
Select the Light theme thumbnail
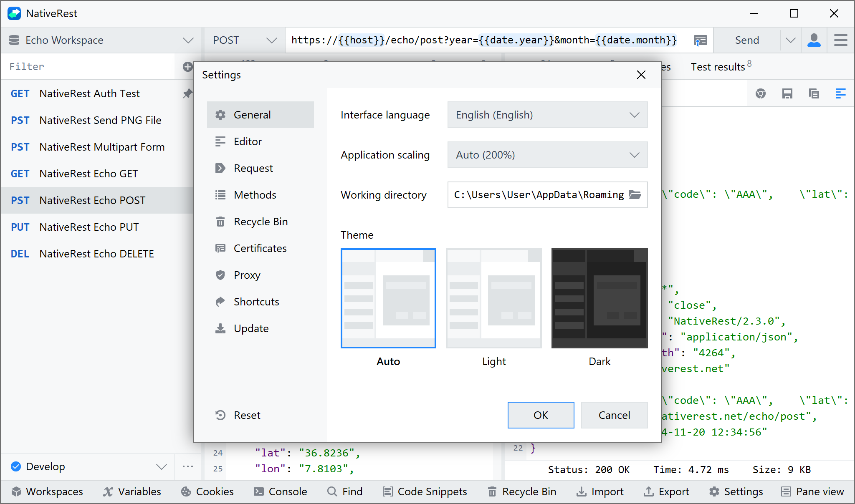[x=494, y=298]
